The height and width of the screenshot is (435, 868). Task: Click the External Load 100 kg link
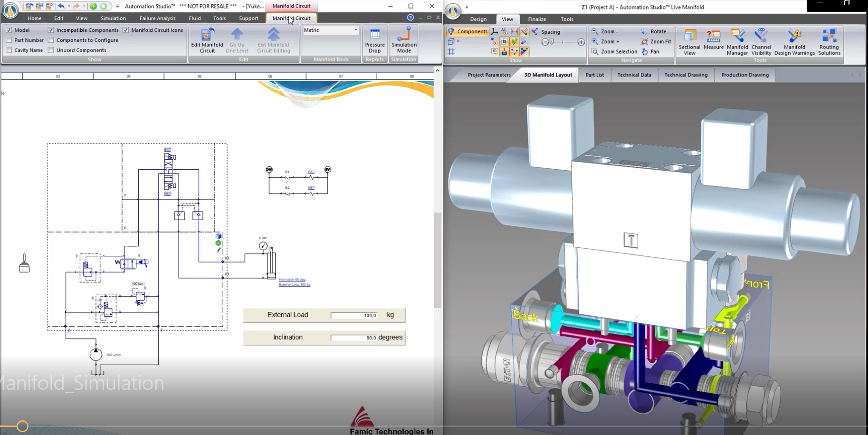(295, 284)
